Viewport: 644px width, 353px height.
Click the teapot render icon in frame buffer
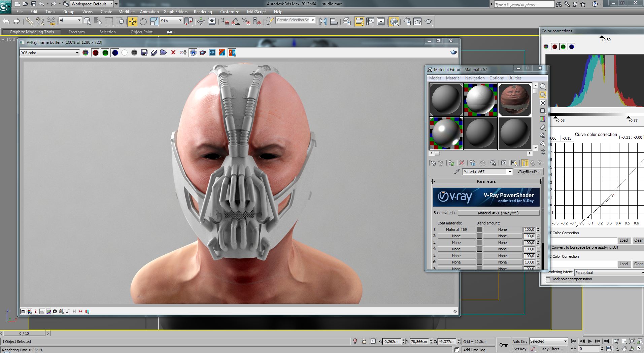point(203,52)
